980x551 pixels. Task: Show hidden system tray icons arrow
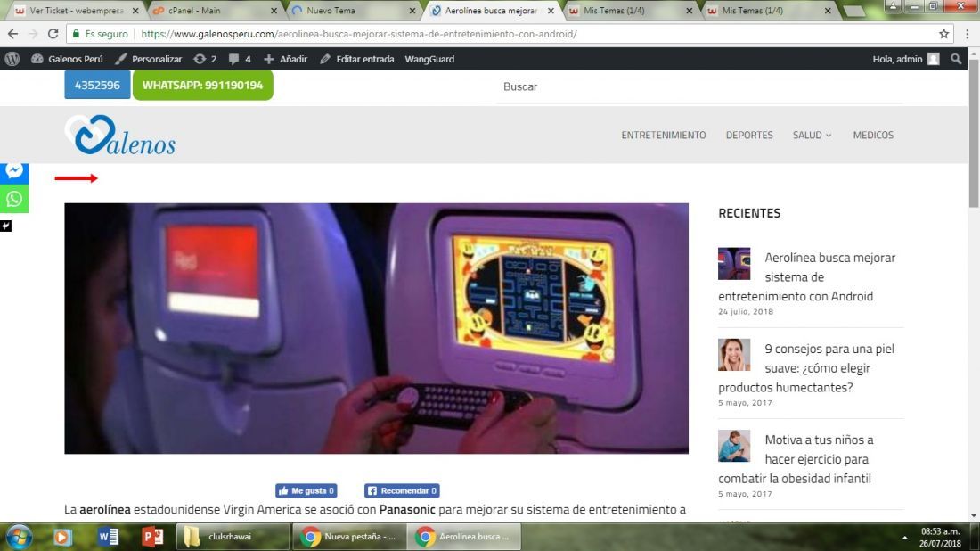[x=904, y=538]
